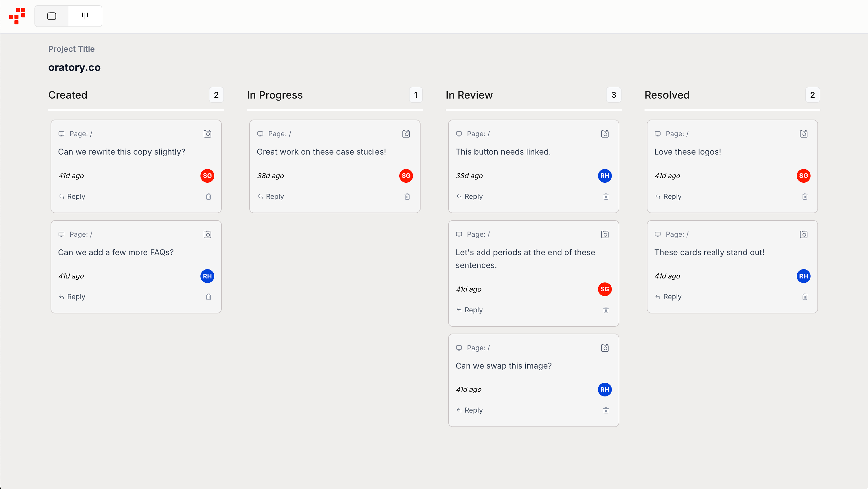Delete the 'Can we swap this image?' comment
The height and width of the screenshot is (489, 868).
click(606, 410)
